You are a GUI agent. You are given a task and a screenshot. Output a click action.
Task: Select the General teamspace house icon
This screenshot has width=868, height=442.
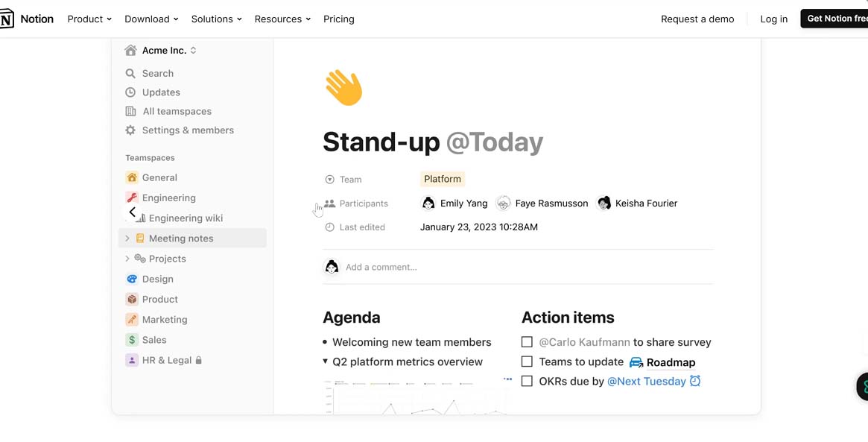coord(132,177)
